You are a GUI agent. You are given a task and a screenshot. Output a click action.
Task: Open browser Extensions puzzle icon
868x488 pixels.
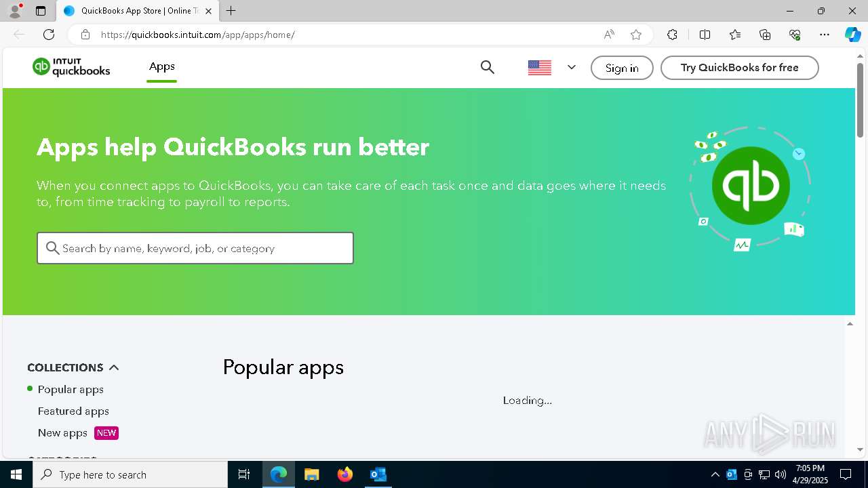(672, 35)
